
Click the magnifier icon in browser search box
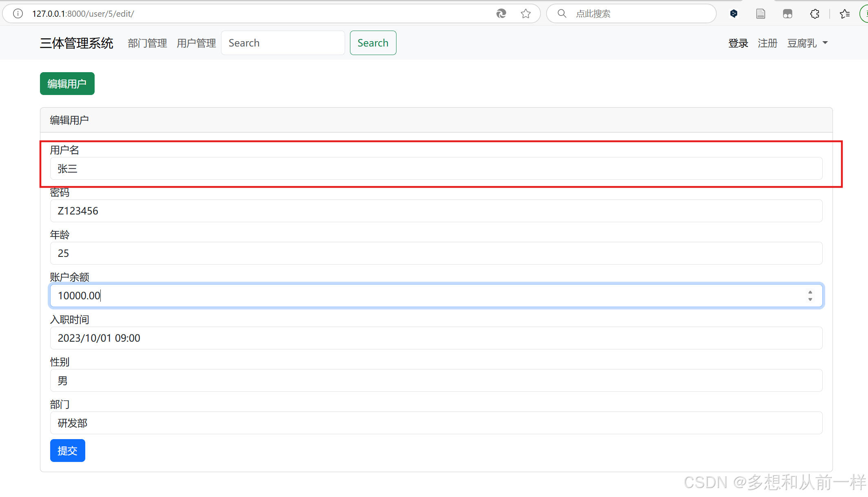[562, 13]
